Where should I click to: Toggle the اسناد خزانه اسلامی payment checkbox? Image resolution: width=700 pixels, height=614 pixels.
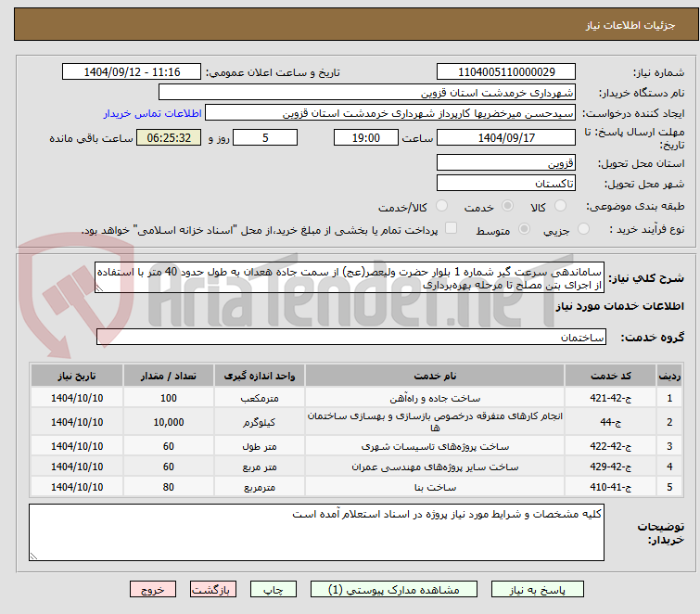(x=452, y=228)
